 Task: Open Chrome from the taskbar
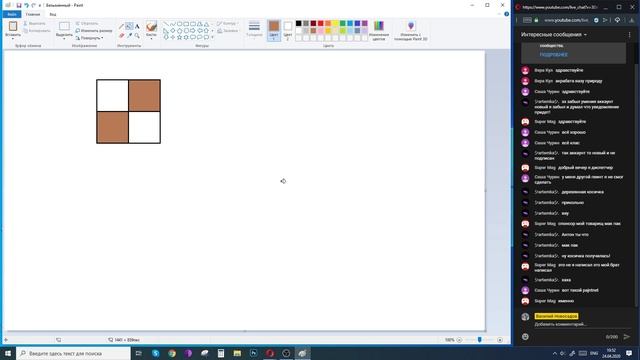pos(172,353)
